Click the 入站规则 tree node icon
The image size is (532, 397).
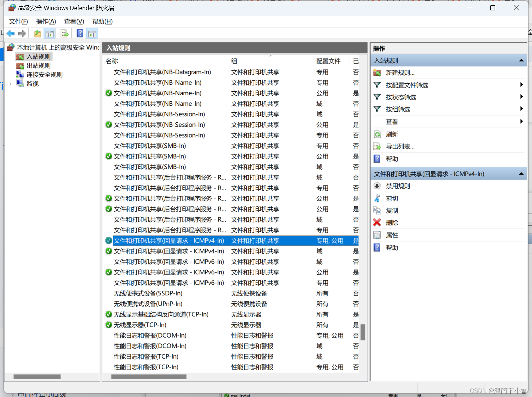tap(20, 57)
